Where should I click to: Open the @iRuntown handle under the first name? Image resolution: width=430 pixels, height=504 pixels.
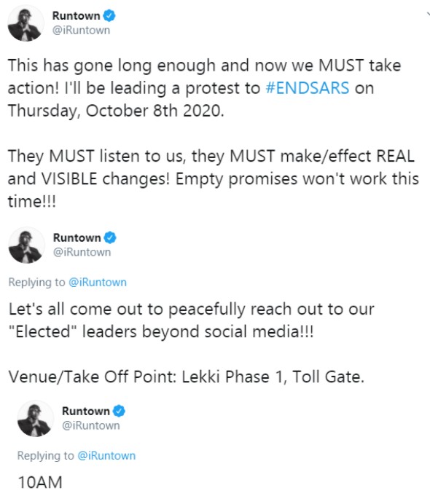(81, 30)
